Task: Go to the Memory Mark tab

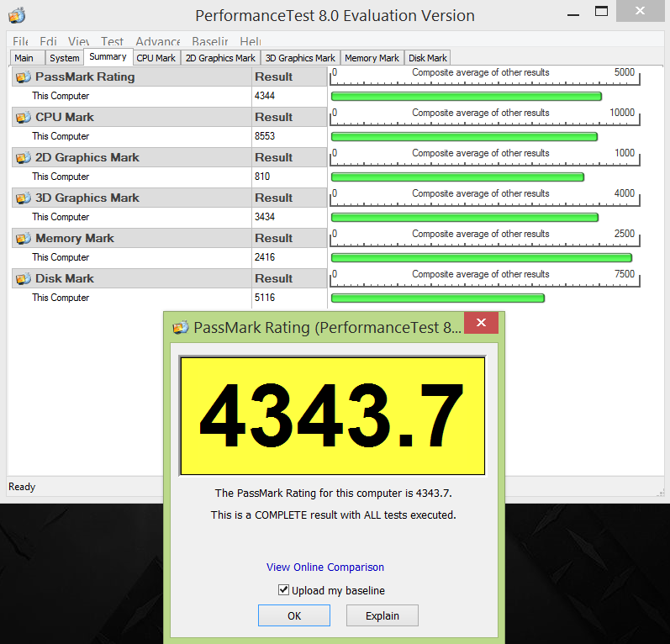Action: [x=372, y=58]
